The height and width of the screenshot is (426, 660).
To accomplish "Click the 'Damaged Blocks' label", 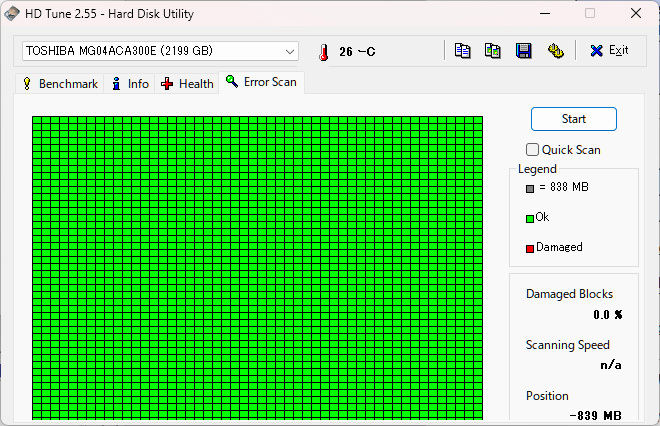I will [x=569, y=294].
